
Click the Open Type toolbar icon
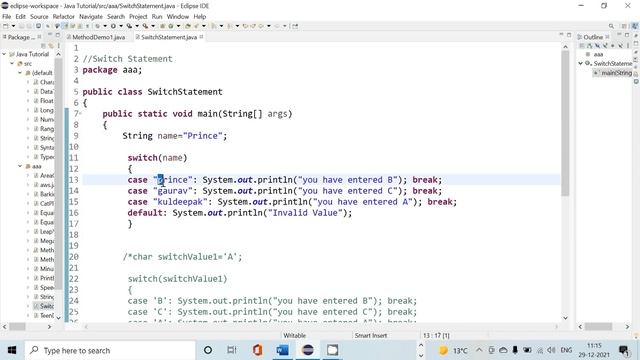188,26
